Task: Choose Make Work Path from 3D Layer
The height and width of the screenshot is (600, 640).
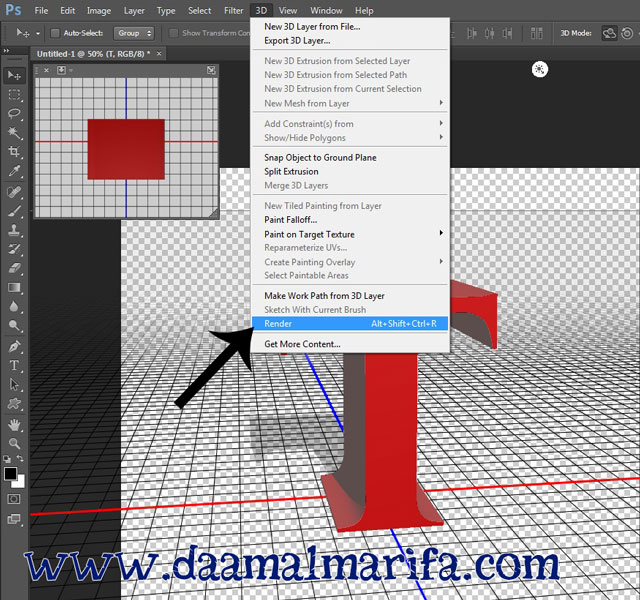Action: point(350,296)
